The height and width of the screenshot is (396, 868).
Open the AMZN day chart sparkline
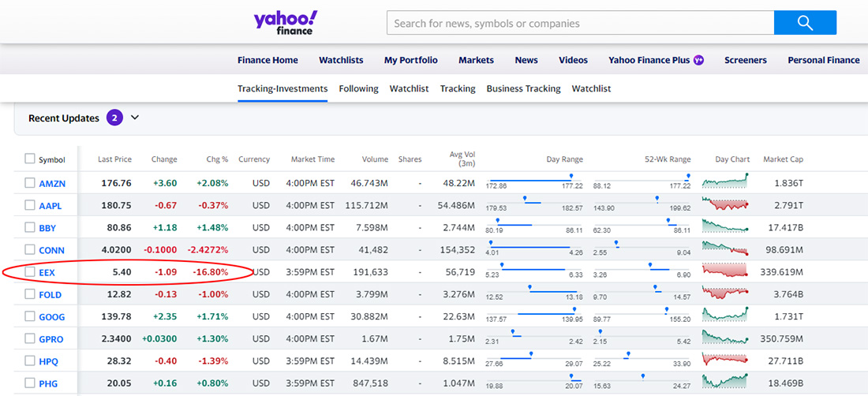(x=725, y=181)
